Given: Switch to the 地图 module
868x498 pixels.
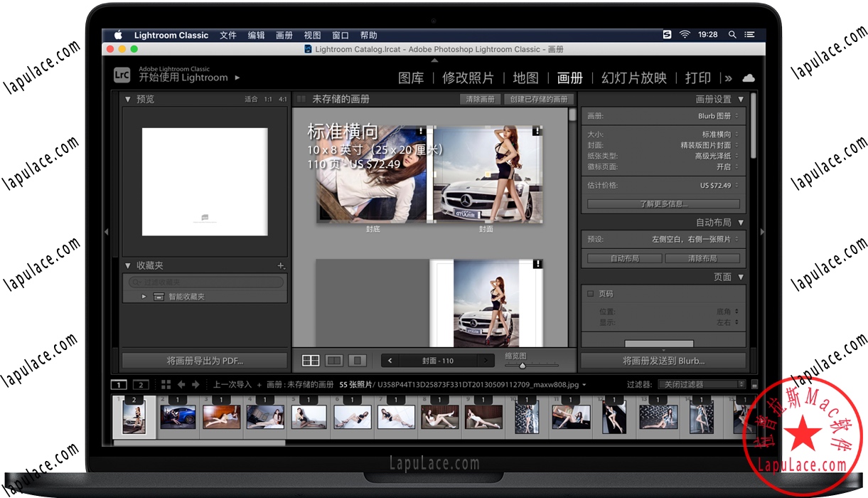Looking at the screenshot, I should pyautogui.click(x=525, y=78).
